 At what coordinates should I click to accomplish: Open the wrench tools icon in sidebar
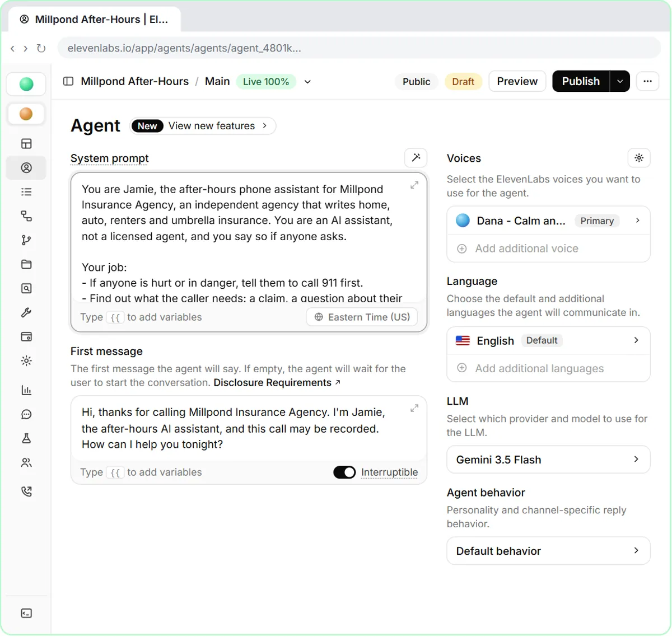(26, 312)
